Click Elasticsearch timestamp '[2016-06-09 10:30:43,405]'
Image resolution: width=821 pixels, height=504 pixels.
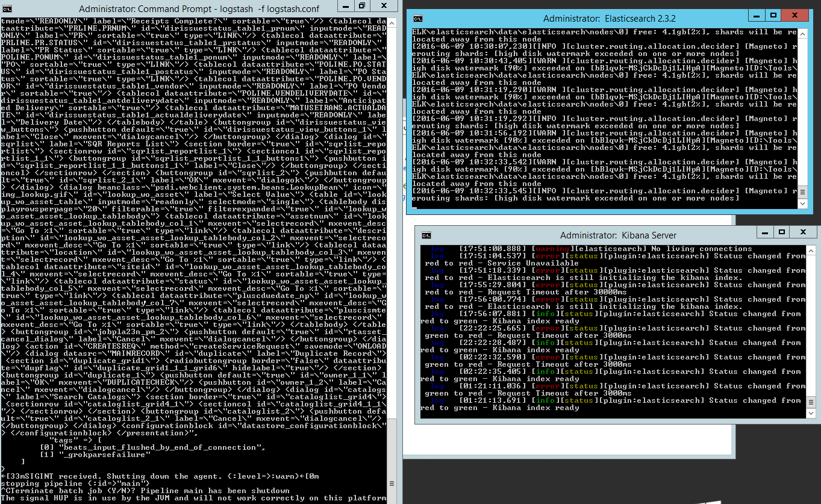pyautogui.click(x=472, y=61)
